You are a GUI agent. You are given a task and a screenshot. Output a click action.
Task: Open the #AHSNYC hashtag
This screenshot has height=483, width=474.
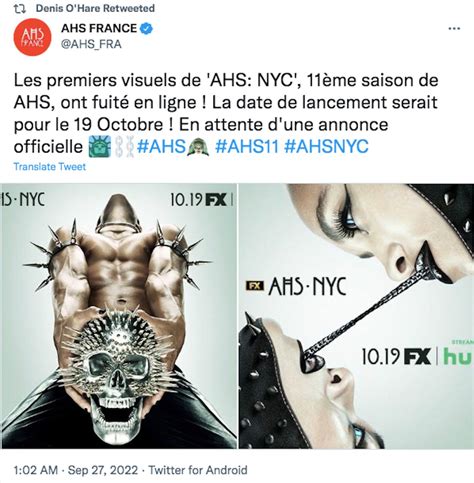(327, 146)
